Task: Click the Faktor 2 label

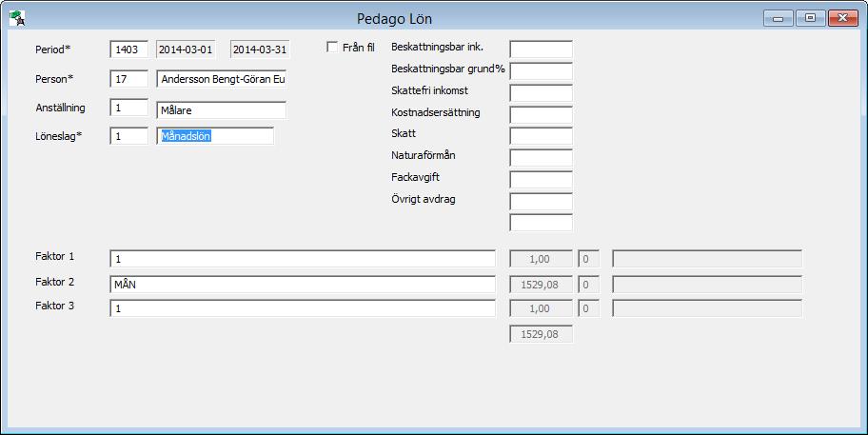Action: click(x=55, y=282)
